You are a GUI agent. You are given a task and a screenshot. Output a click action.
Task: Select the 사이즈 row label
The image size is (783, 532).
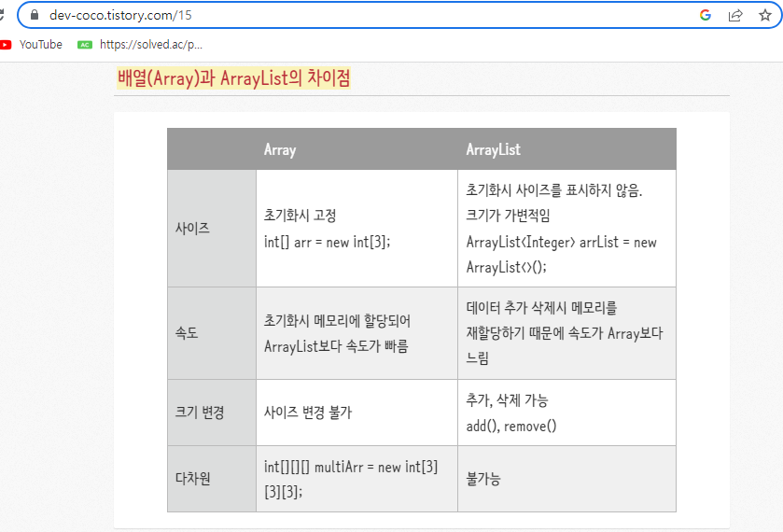click(x=192, y=229)
